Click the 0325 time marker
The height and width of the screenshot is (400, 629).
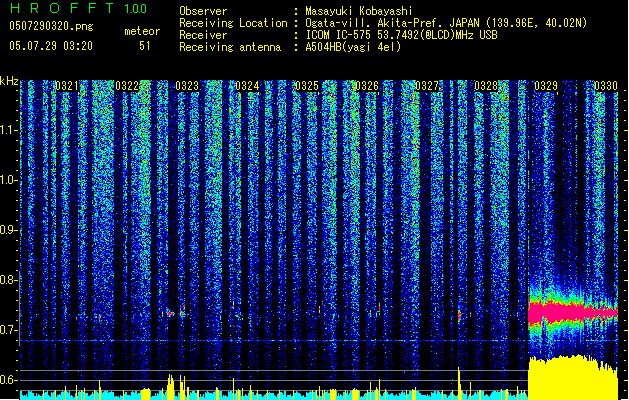pyautogui.click(x=307, y=86)
